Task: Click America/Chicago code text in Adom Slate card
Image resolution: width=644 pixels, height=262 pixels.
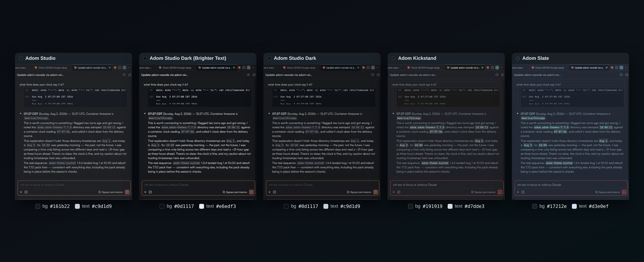Action: [533, 118]
